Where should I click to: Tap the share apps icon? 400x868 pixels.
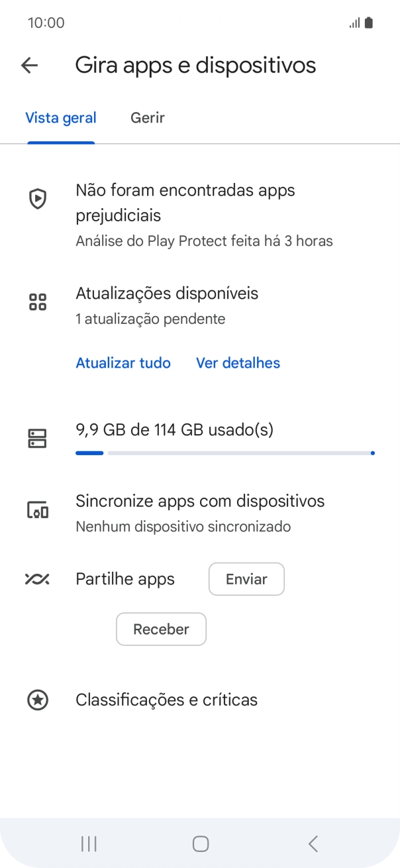tap(38, 579)
